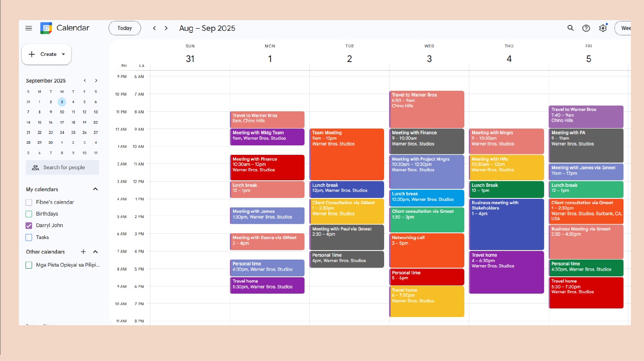Click the Google Calendar logo icon
Image resolution: width=644 pixels, height=361 pixels.
pos(46,28)
